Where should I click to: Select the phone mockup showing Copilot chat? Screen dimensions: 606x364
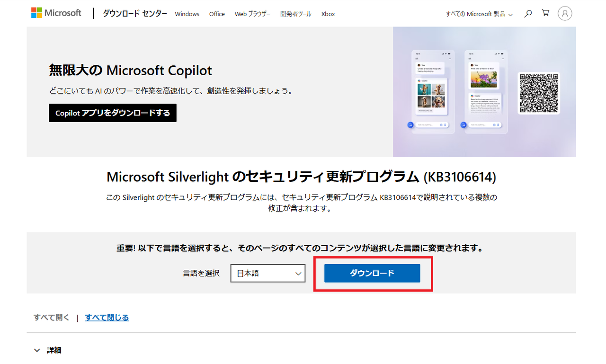point(431,91)
